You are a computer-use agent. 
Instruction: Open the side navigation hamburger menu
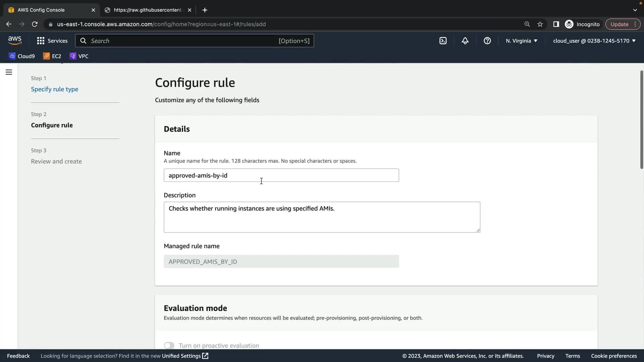(9, 72)
